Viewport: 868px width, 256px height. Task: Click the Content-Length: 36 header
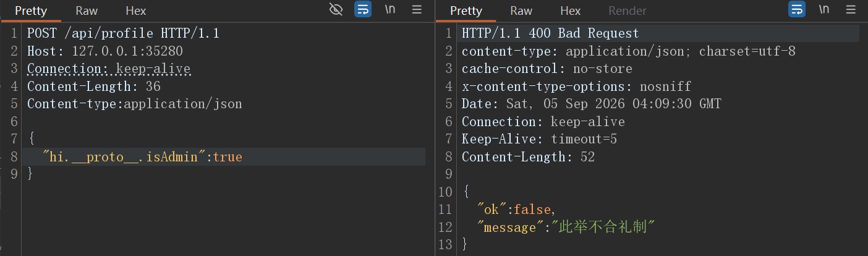pos(94,86)
